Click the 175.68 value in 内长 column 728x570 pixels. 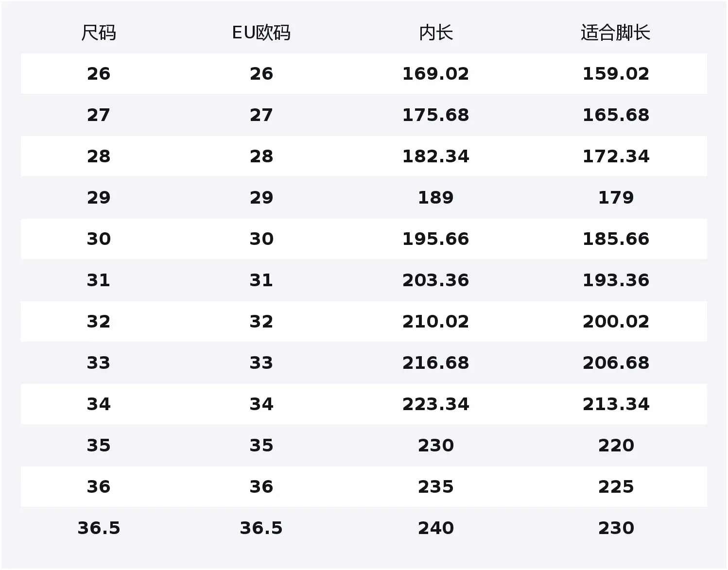coord(435,115)
